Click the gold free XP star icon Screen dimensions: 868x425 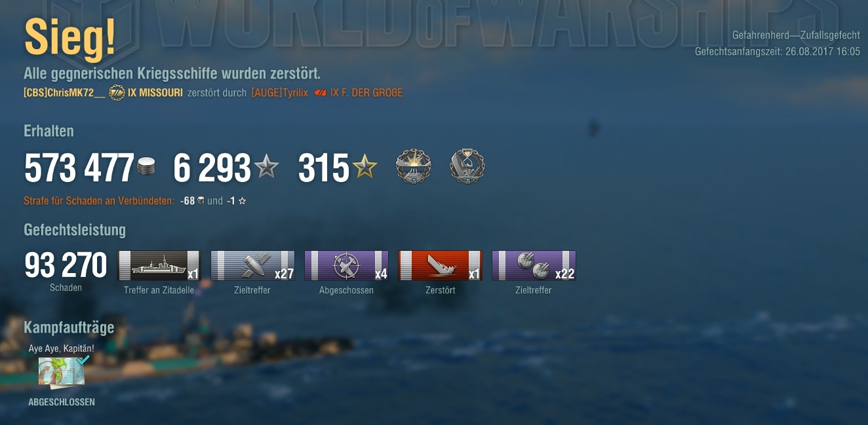coord(365,167)
